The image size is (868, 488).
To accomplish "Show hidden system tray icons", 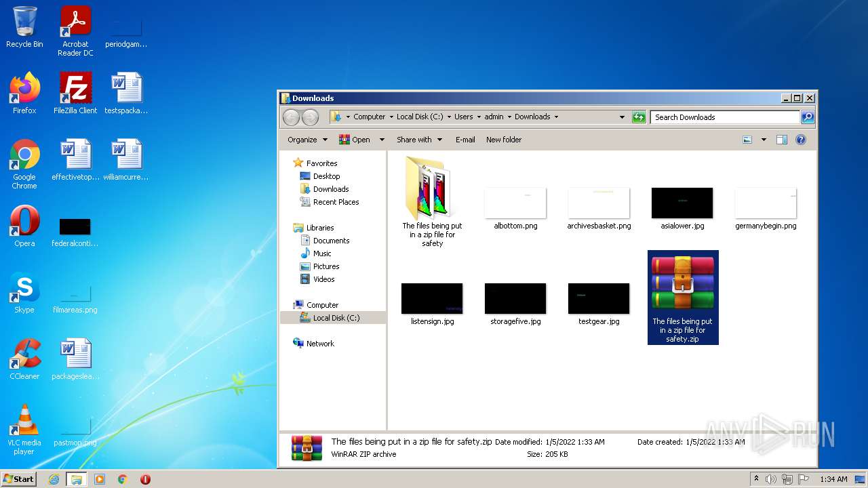I will pyautogui.click(x=756, y=479).
